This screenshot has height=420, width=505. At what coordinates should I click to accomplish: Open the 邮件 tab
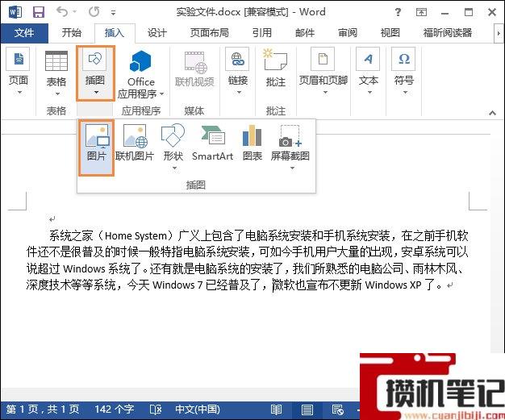click(305, 33)
